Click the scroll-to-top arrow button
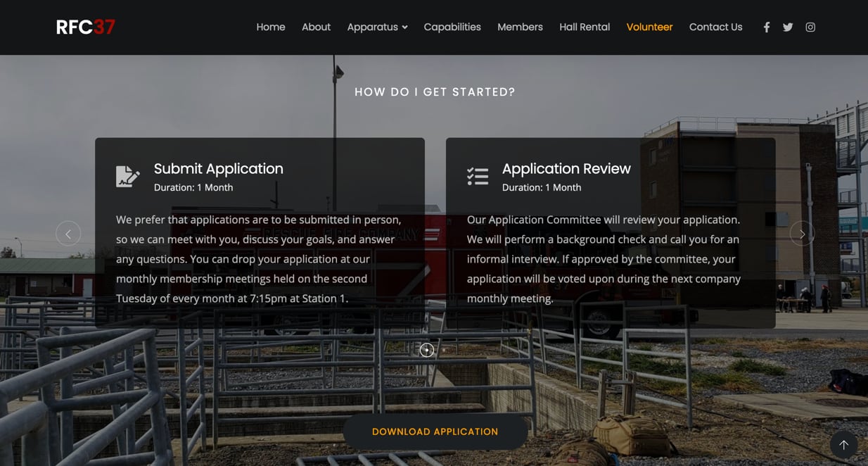 (x=843, y=445)
